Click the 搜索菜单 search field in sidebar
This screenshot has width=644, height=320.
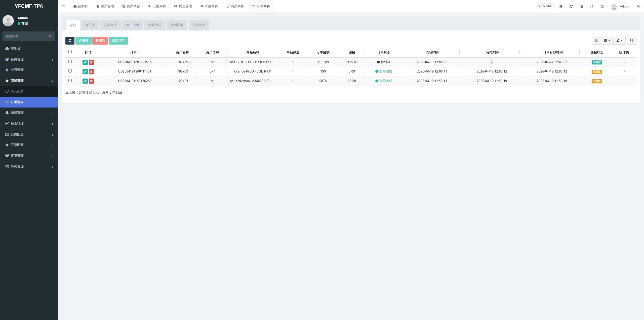(26, 36)
